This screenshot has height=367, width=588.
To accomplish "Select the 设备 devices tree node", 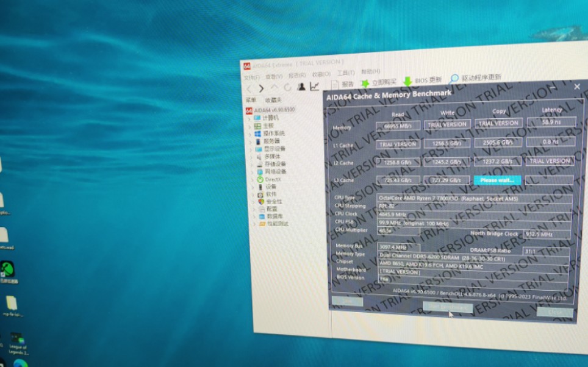I will [267, 187].
